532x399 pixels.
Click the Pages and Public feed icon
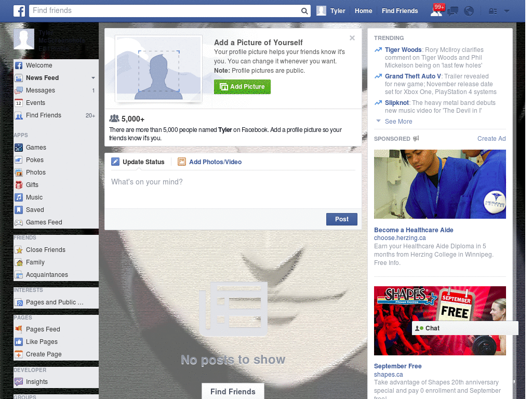[19, 302]
